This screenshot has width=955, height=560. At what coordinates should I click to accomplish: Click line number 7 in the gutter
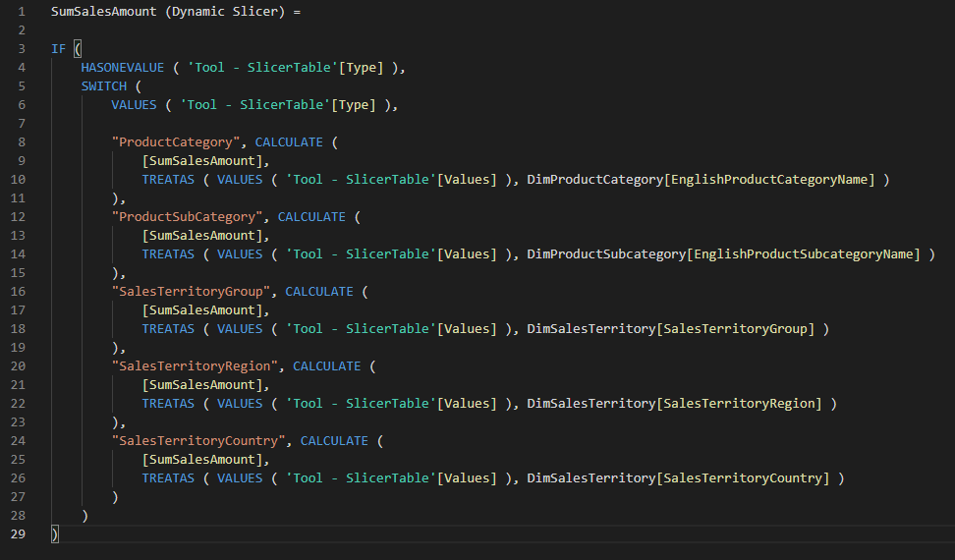click(22, 124)
